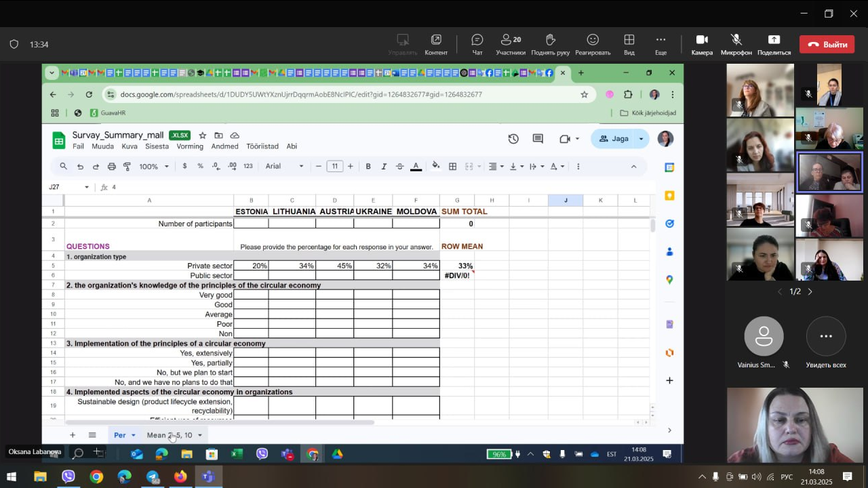Click the spreadsheet print icon
This screenshot has width=868, height=488.
(111, 167)
